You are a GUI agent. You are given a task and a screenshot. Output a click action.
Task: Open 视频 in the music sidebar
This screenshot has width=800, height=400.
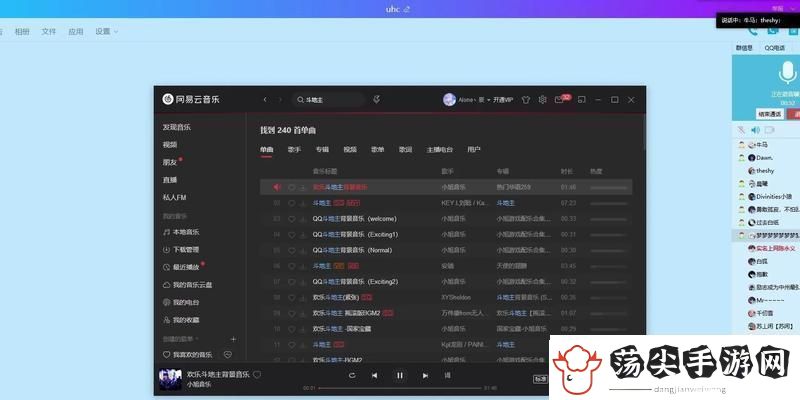point(170,144)
